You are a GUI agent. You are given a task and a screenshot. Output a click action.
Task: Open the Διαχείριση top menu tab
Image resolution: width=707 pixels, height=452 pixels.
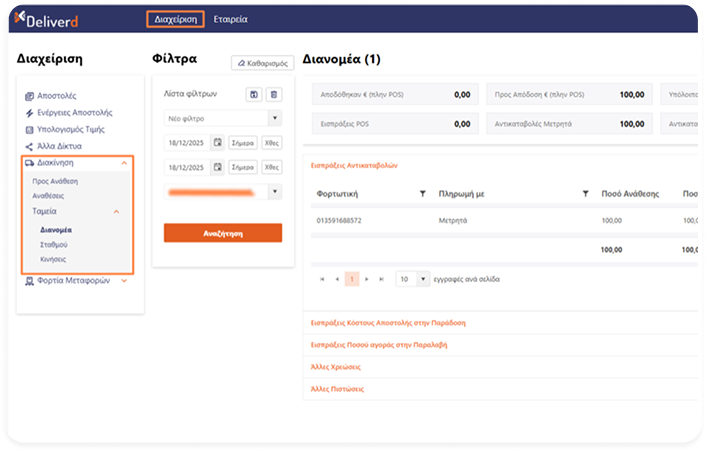point(175,19)
